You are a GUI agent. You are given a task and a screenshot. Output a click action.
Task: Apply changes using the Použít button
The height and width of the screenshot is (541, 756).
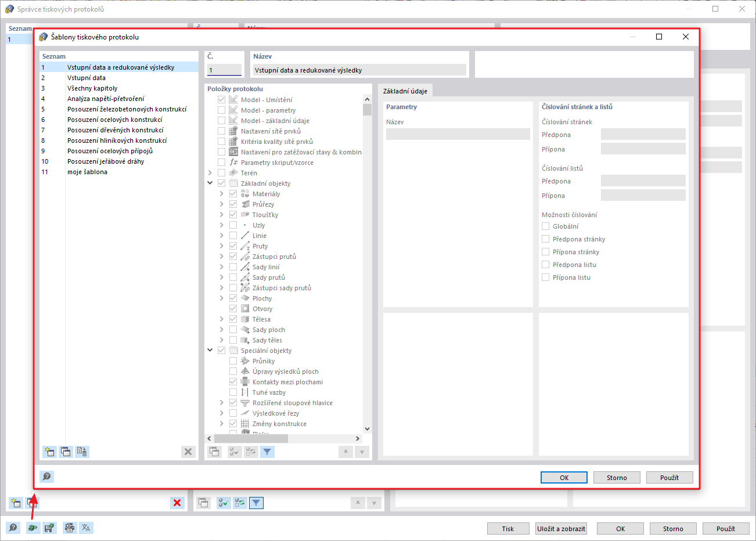click(x=669, y=477)
